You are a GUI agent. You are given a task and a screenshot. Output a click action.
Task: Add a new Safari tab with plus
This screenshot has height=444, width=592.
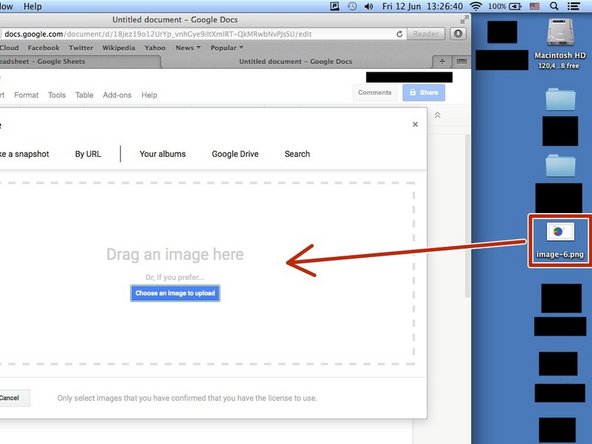pyautogui.click(x=442, y=61)
